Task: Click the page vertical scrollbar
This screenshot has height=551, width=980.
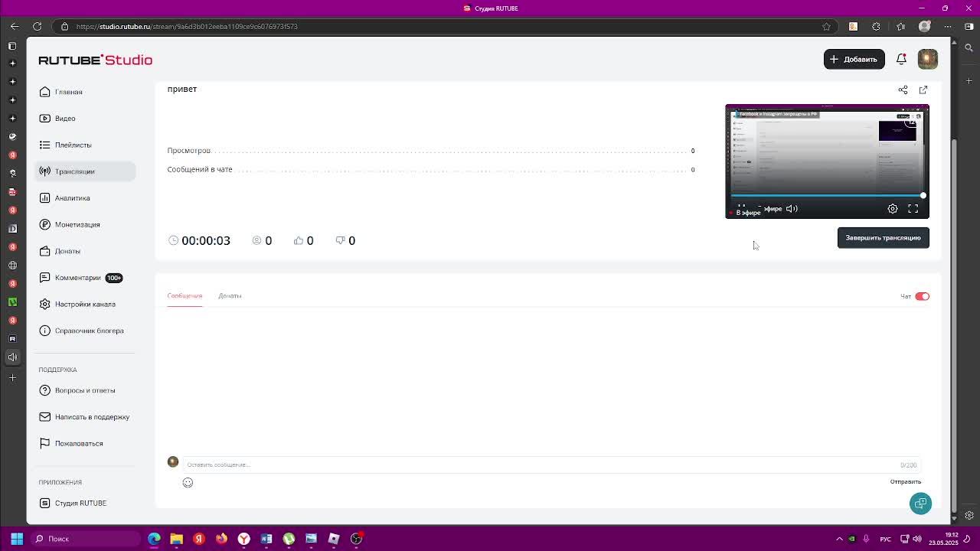Action: coord(953,327)
